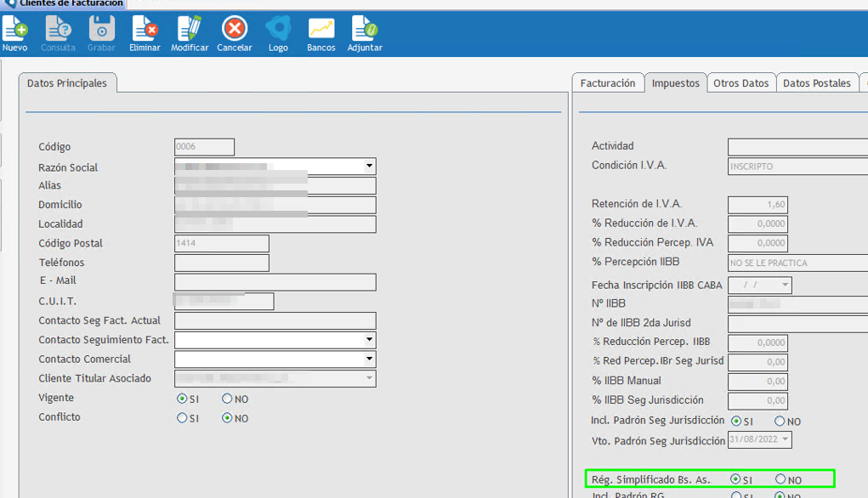Set Conflicto to SI
Screen dimensions: 868x498
coord(182,418)
